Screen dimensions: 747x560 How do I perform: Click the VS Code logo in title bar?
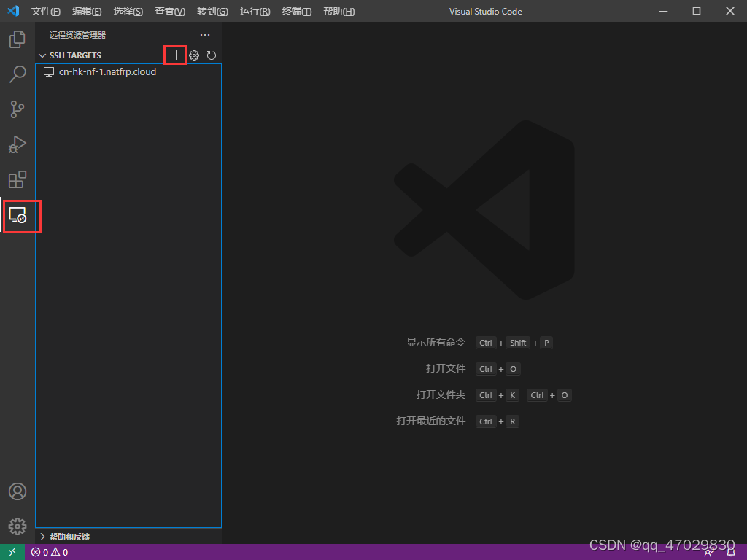point(13,10)
